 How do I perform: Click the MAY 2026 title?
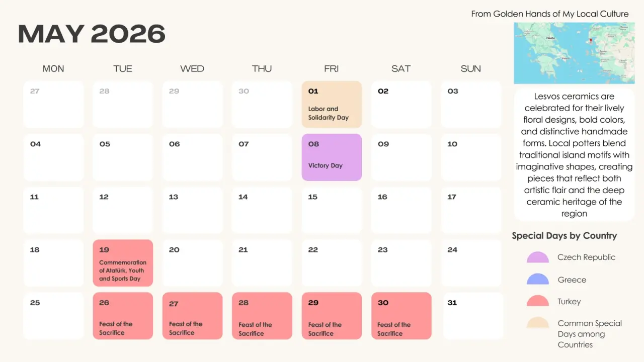tap(92, 34)
